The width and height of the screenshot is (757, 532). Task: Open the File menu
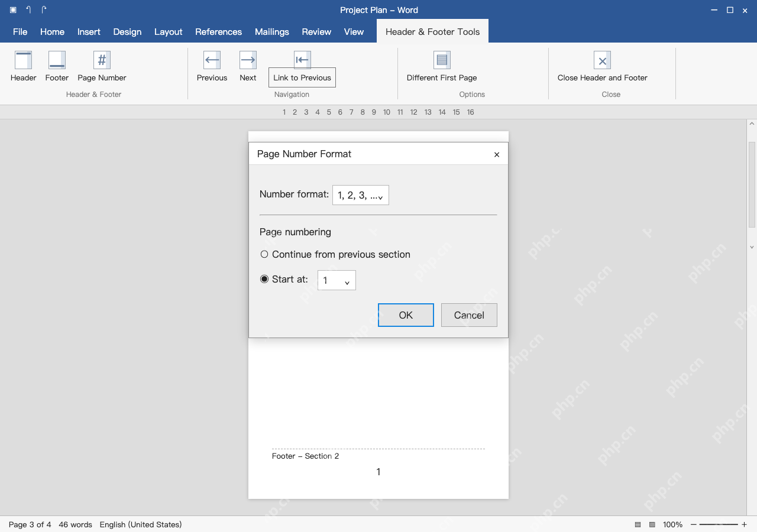coord(20,32)
